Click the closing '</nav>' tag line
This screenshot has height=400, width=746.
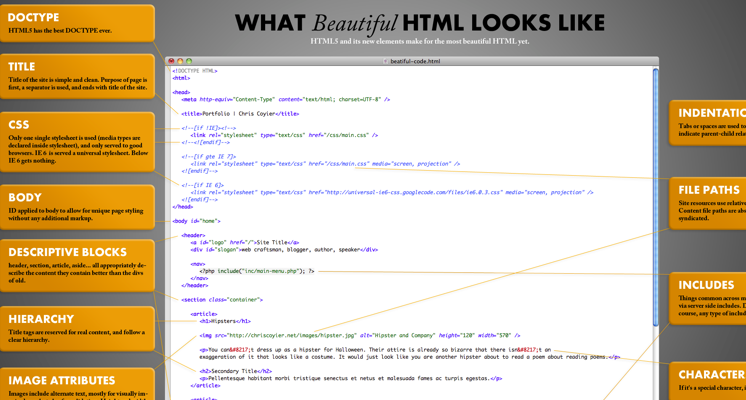(199, 278)
